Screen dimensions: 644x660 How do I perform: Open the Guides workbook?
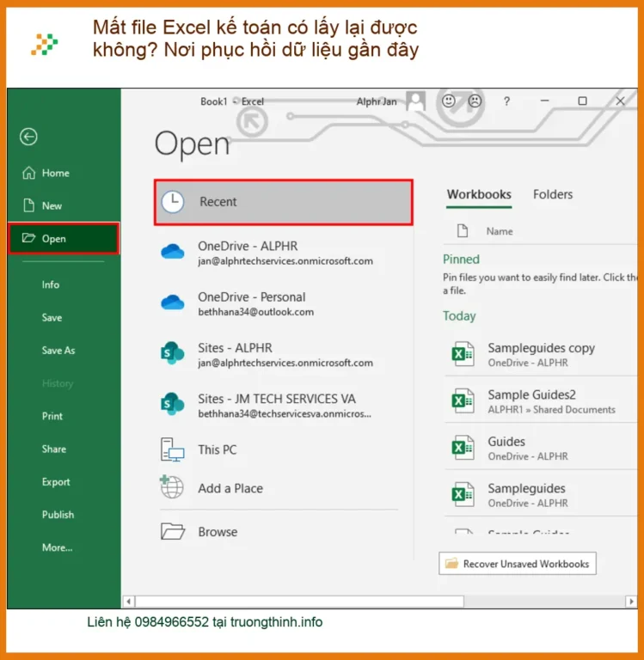pos(541,448)
